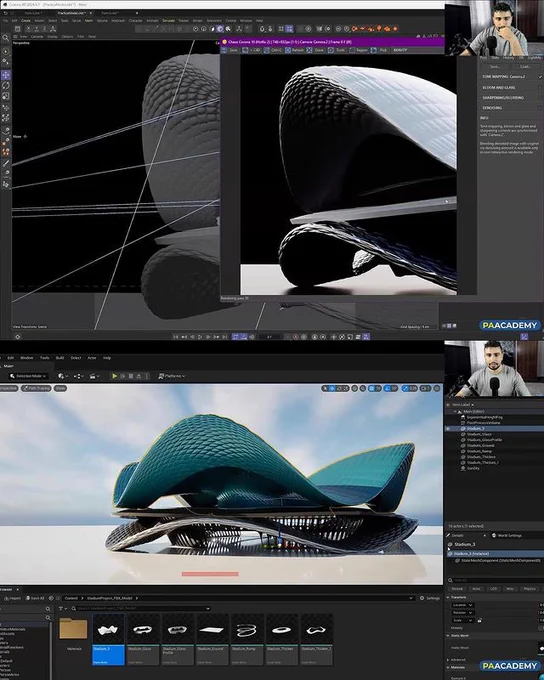Open the Scale type dropdown
544x680 pixels.
pos(462,621)
